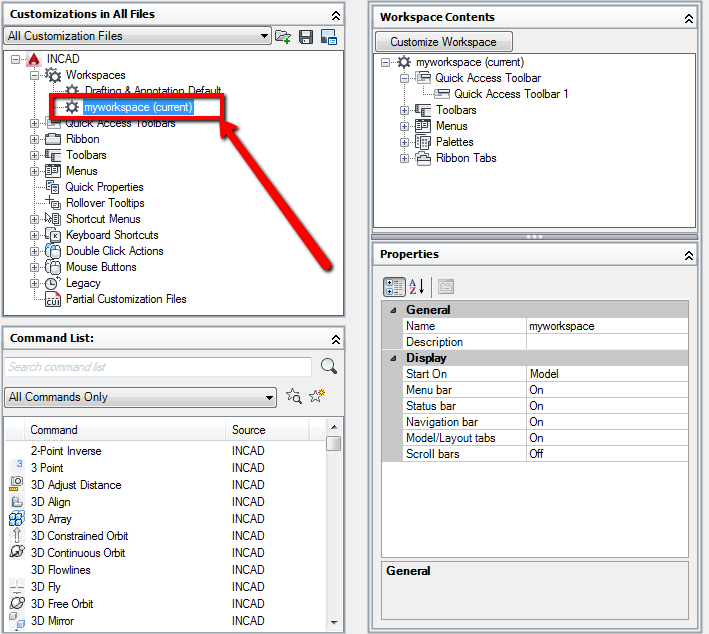
Task: Expand the Ribbon tree node
Action: pos(35,139)
